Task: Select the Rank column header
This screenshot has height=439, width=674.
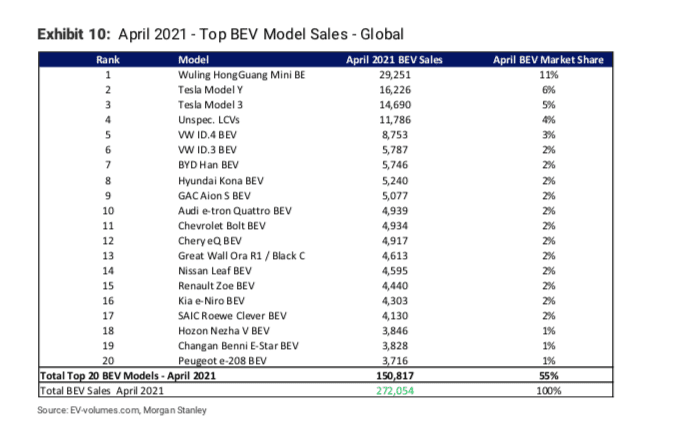Action: point(108,60)
